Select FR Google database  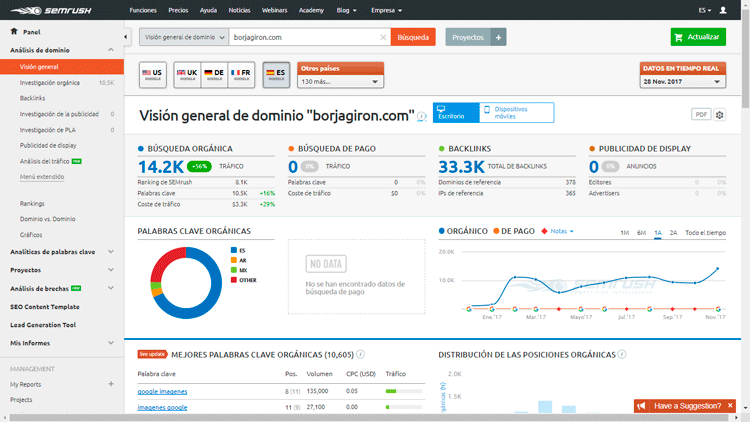pos(241,75)
